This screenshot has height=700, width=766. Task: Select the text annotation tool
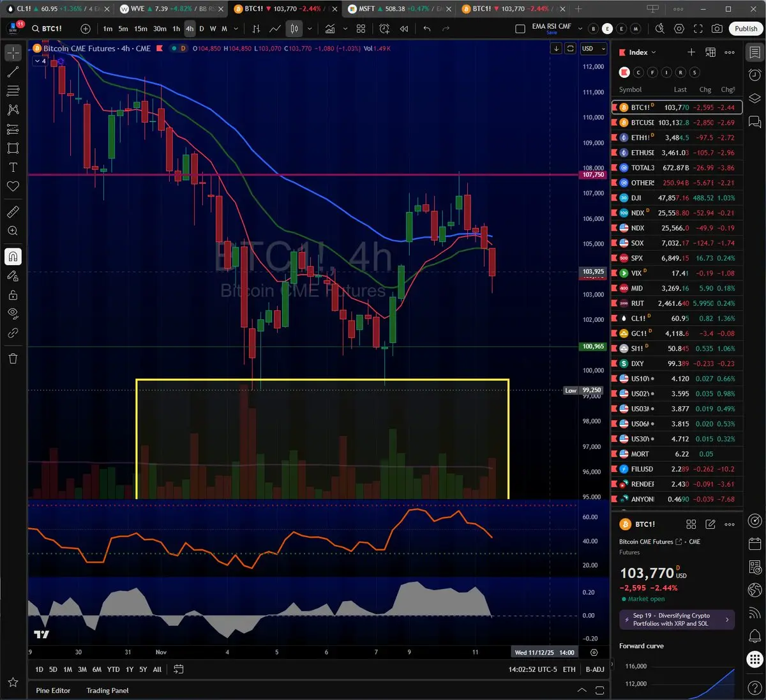click(13, 167)
